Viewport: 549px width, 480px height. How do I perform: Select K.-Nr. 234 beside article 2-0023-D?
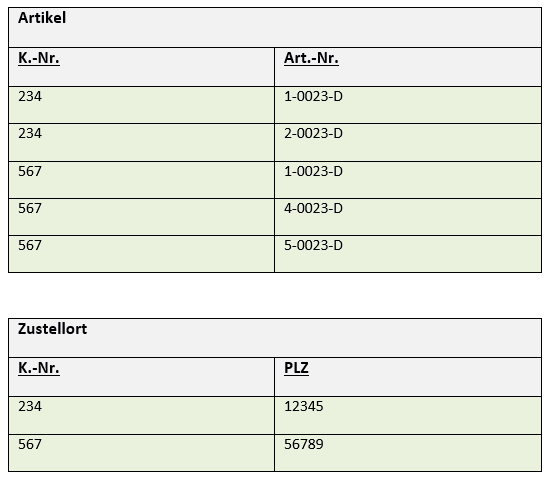pos(141,142)
